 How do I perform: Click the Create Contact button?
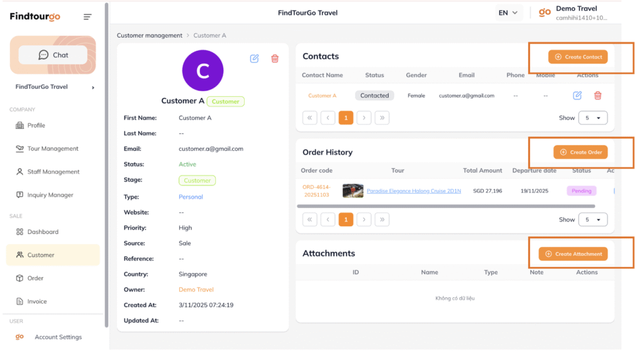[x=577, y=57]
